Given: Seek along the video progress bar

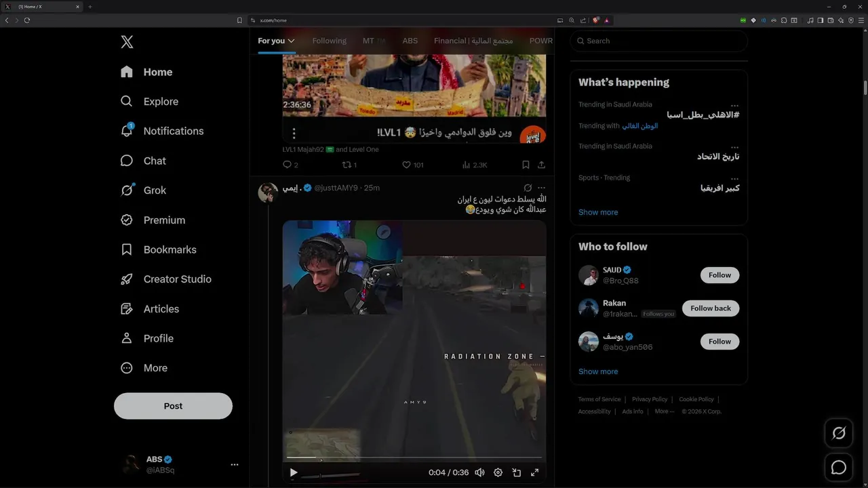Looking at the screenshot, I should tap(414, 457).
